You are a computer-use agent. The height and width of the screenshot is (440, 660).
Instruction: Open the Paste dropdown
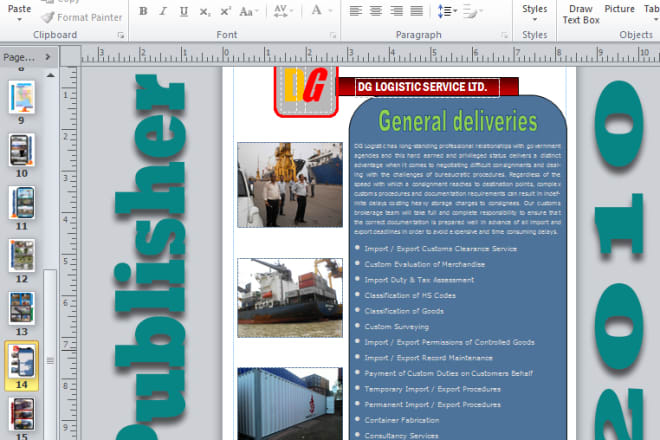pos(19,13)
